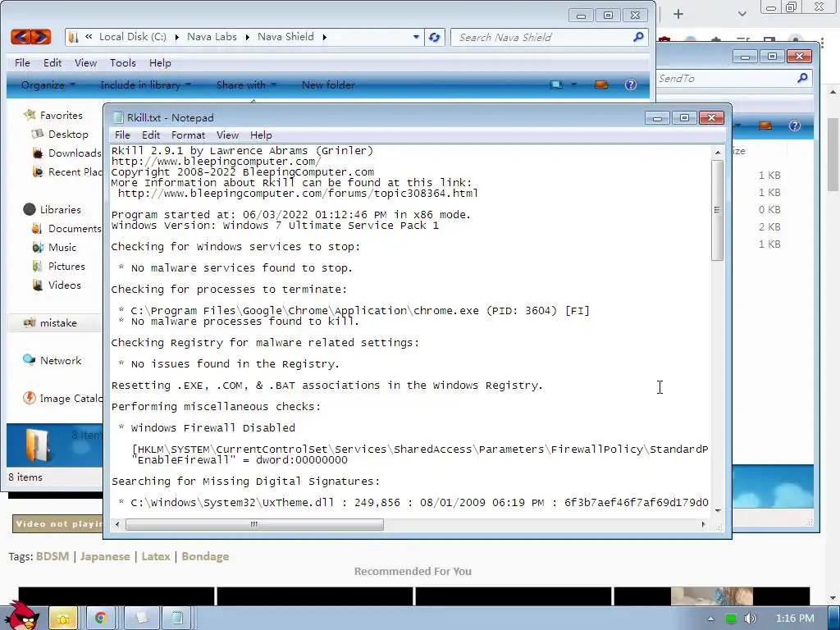840x630 pixels.
Task: Click the New folder button
Action: (328, 84)
